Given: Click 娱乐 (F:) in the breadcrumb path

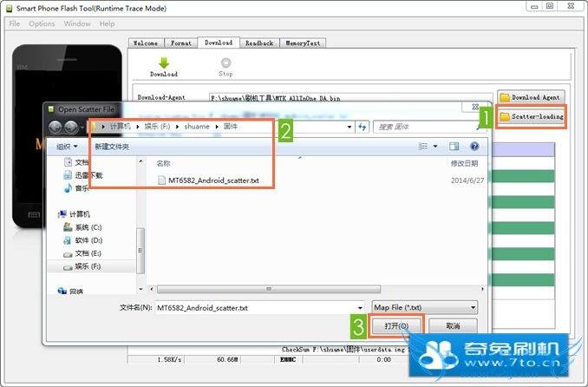Looking at the screenshot, I should pyautogui.click(x=157, y=127).
